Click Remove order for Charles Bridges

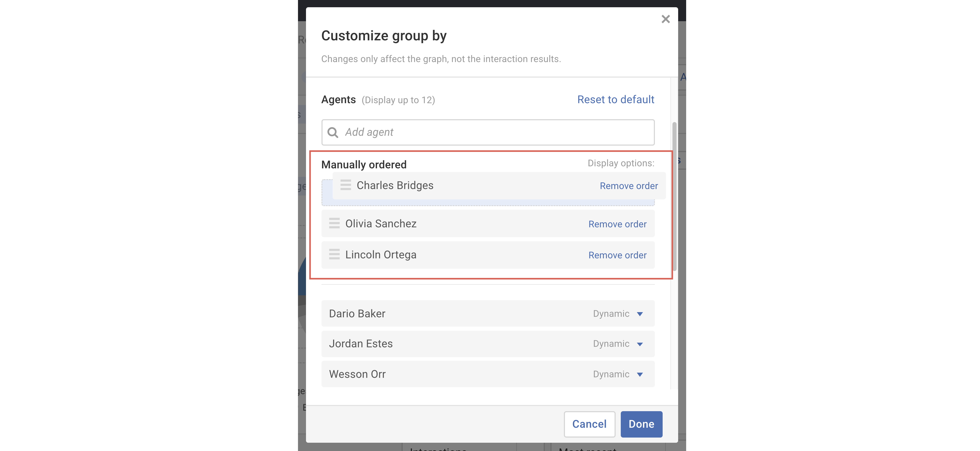coord(629,186)
